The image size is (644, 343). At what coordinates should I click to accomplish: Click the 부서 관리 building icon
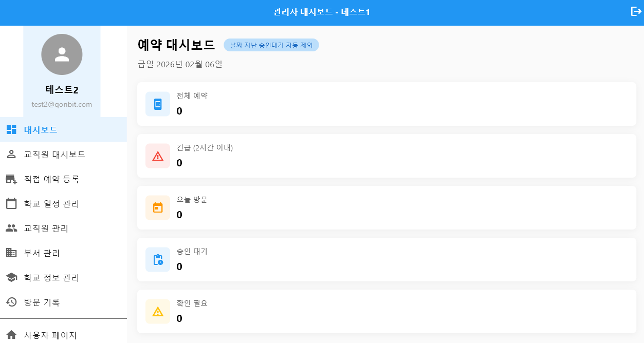click(11, 253)
